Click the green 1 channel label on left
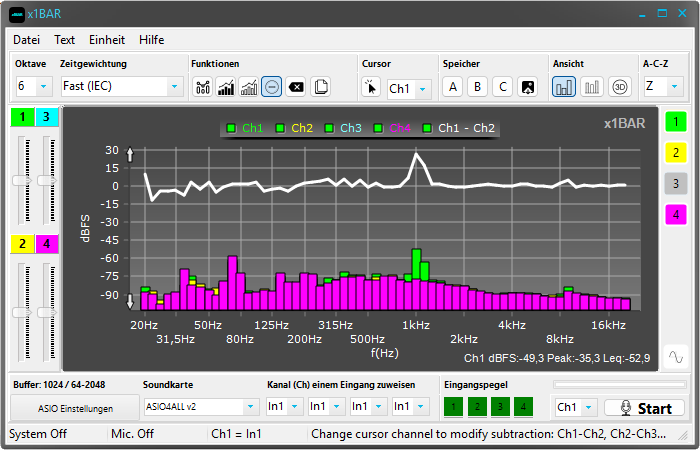This screenshot has width=700, height=450. [x=22, y=117]
